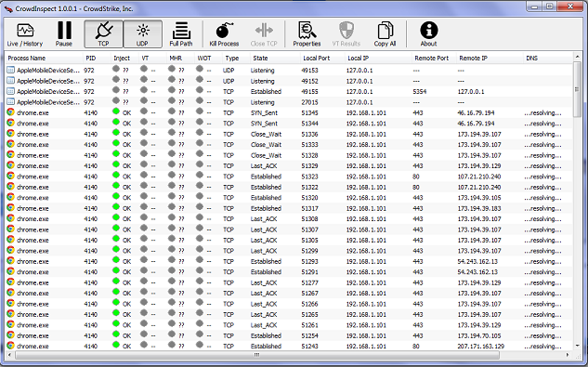
Task: Click remote IP 173.194.70.105 cell
Action: point(479,335)
